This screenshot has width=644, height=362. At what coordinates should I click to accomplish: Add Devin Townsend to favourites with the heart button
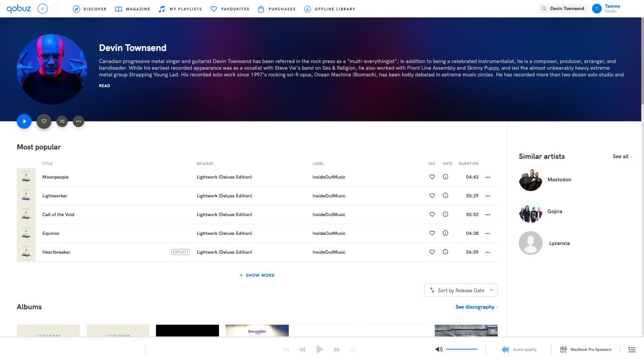pyautogui.click(x=44, y=121)
